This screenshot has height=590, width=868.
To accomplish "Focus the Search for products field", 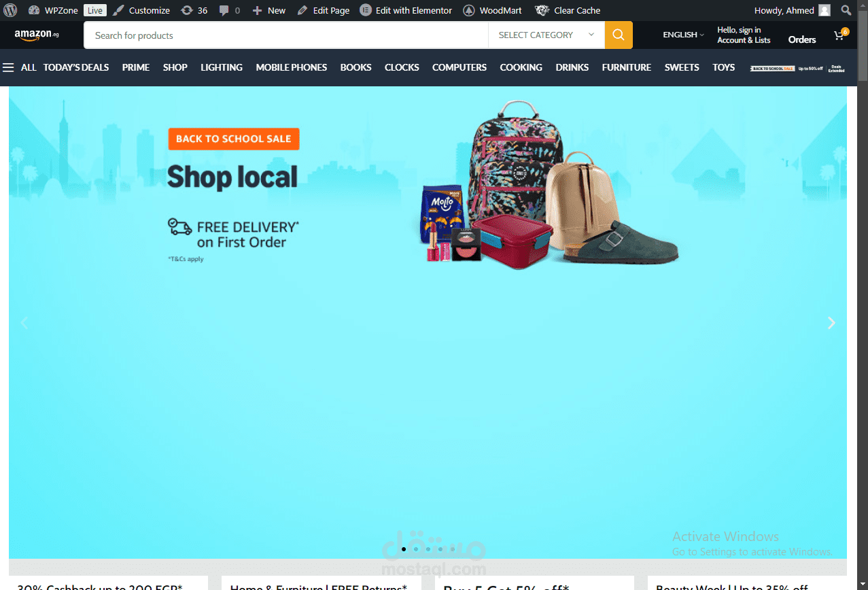I will click(285, 35).
